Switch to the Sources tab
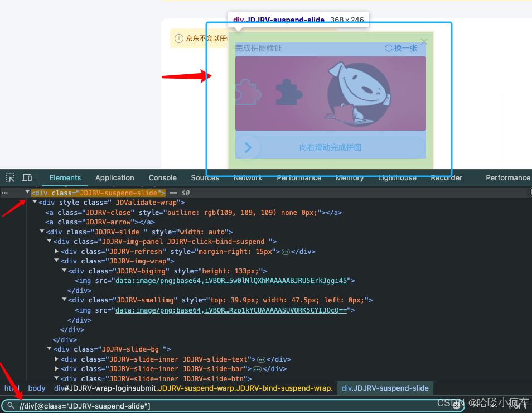 tap(205, 177)
